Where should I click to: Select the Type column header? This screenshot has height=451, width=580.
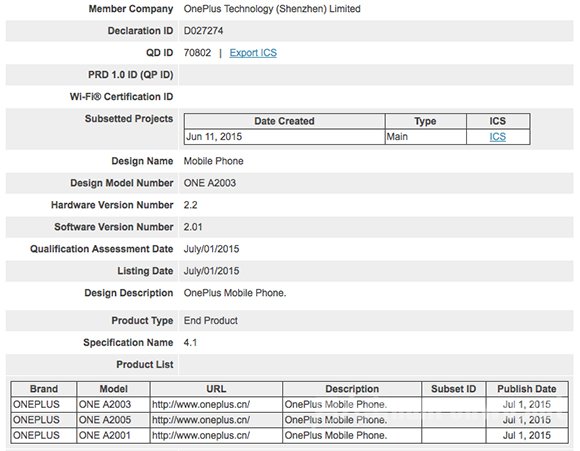(425, 121)
